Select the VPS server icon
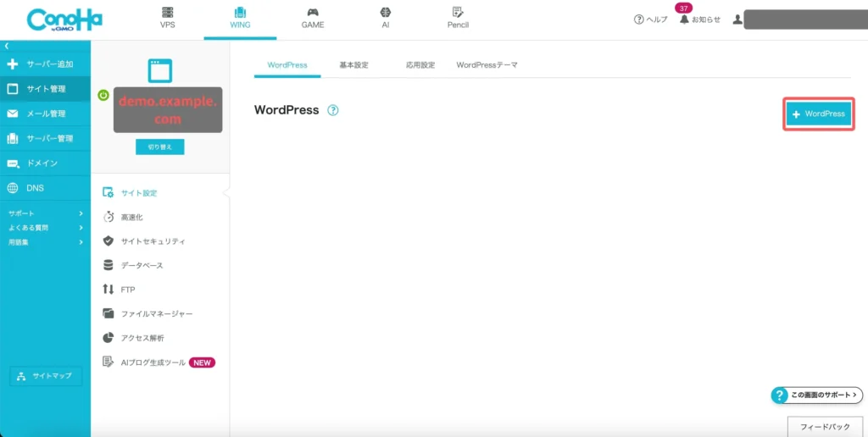The width and height of the screenshot is (868, 437). click(167, 12)
